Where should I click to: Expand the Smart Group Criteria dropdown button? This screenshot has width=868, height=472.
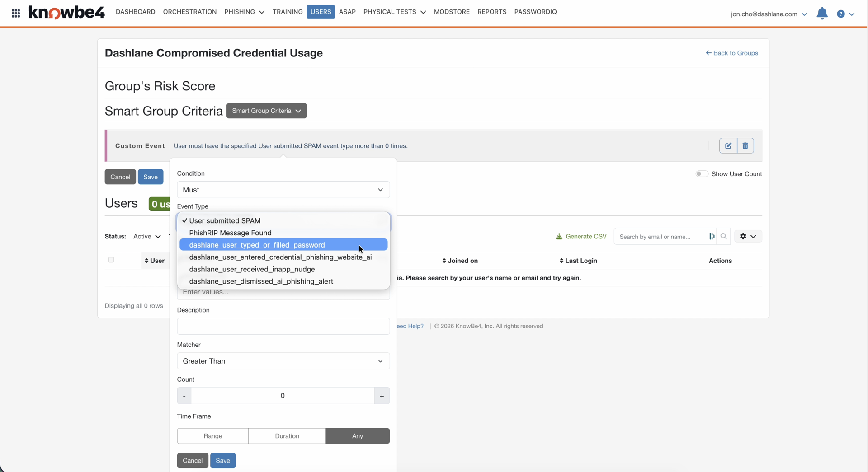pyautogui.click(x=266, y=111)
